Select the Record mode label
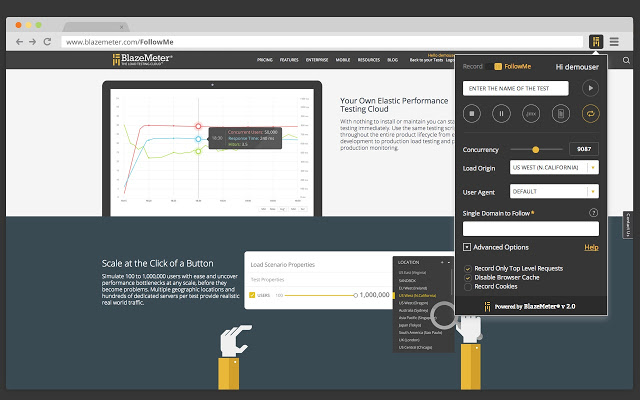Viewport: 640px width, 400px height. click(x=473, y=67)
